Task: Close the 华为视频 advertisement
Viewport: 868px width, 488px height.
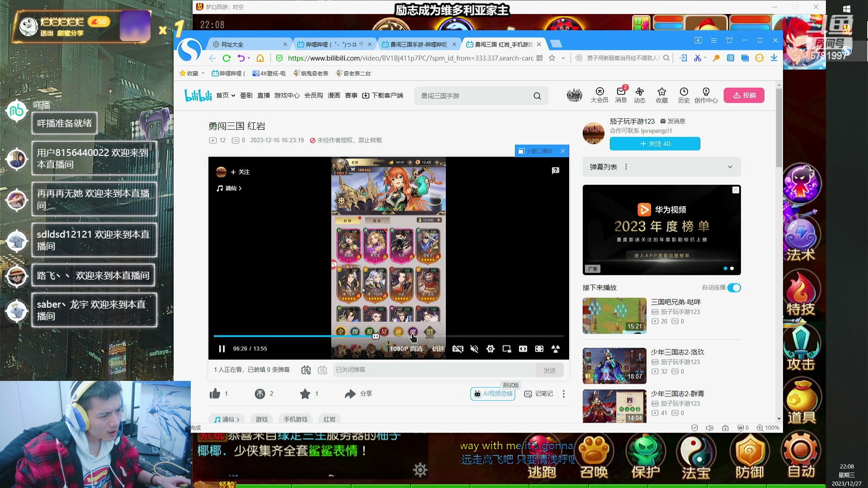Action: click(736, 190)
